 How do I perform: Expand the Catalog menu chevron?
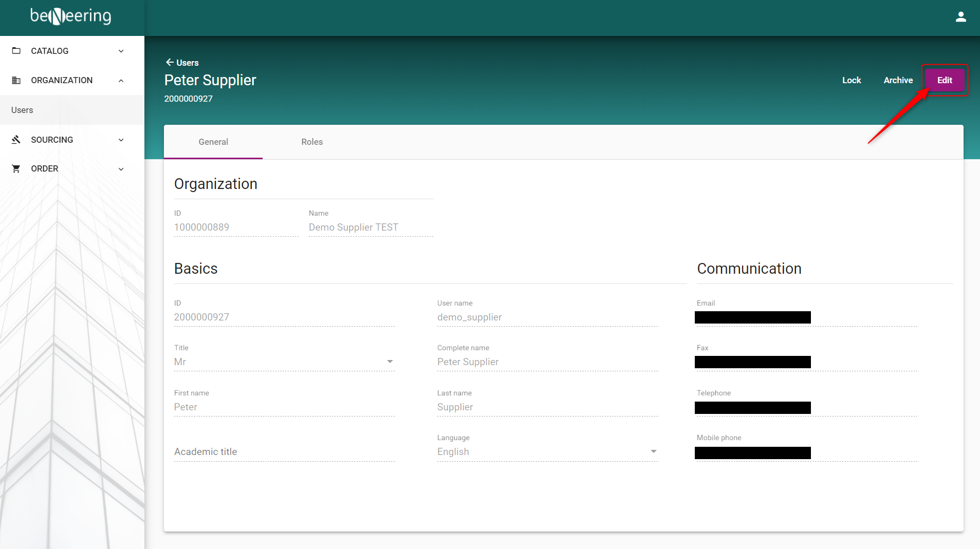point(121,51)
